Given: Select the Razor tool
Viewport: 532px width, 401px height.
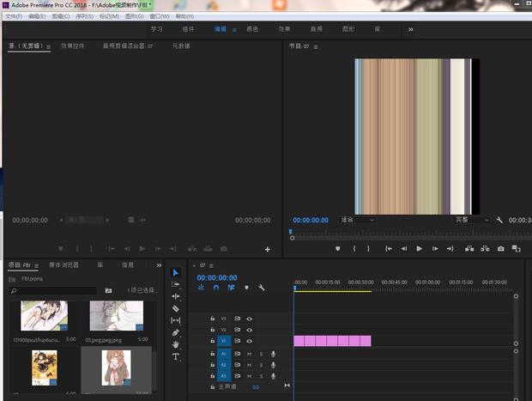Looking at the screenshot, I should 176,308.
